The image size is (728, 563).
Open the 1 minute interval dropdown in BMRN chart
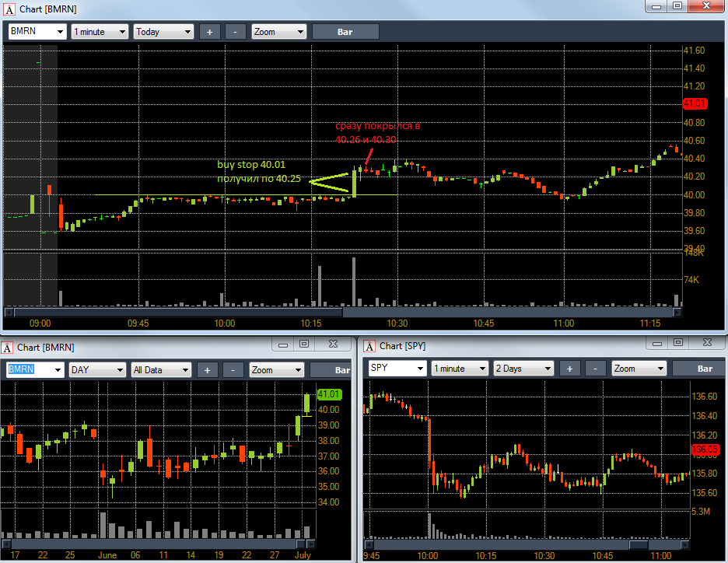point(100,32)
